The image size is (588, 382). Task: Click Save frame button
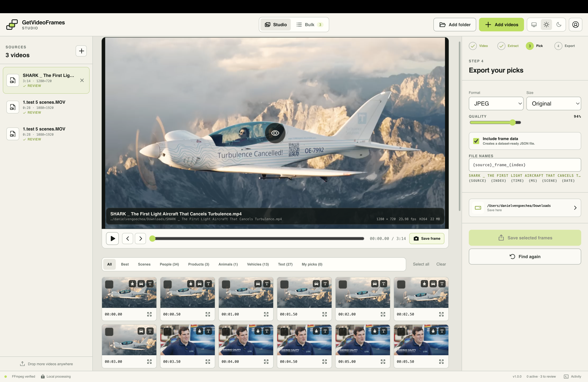(427, 238)
